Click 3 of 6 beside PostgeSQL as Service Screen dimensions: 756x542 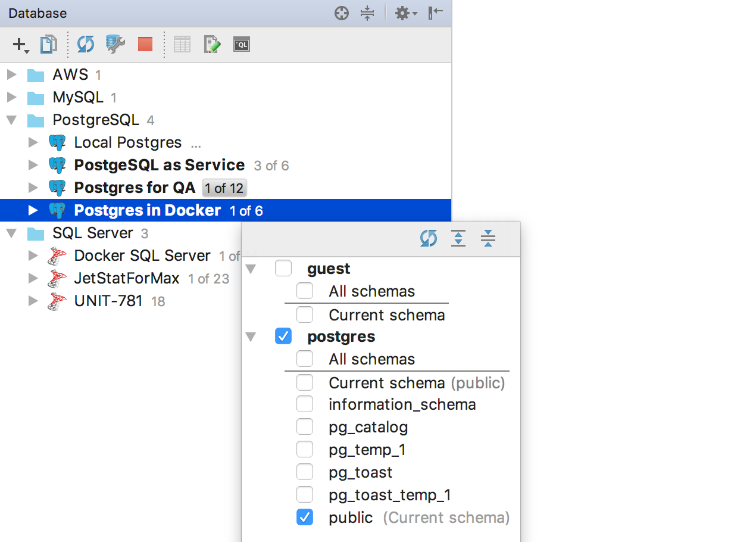point(271,166)
